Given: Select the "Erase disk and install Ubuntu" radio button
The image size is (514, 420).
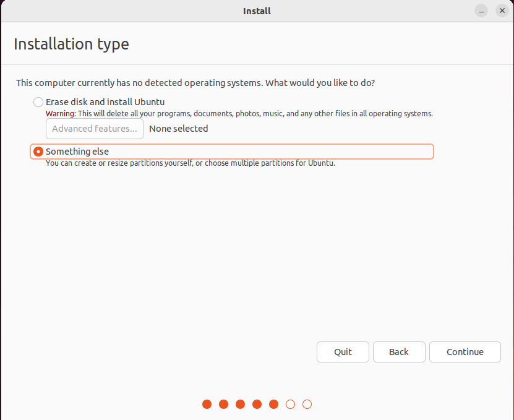Looking at the screenshot, I should (38, 102).
